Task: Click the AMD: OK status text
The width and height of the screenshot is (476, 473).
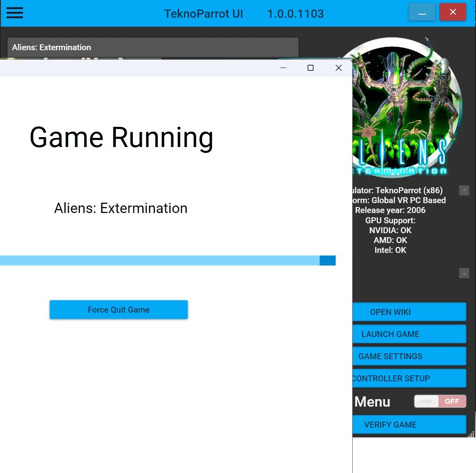Action: tap(390, 240)
